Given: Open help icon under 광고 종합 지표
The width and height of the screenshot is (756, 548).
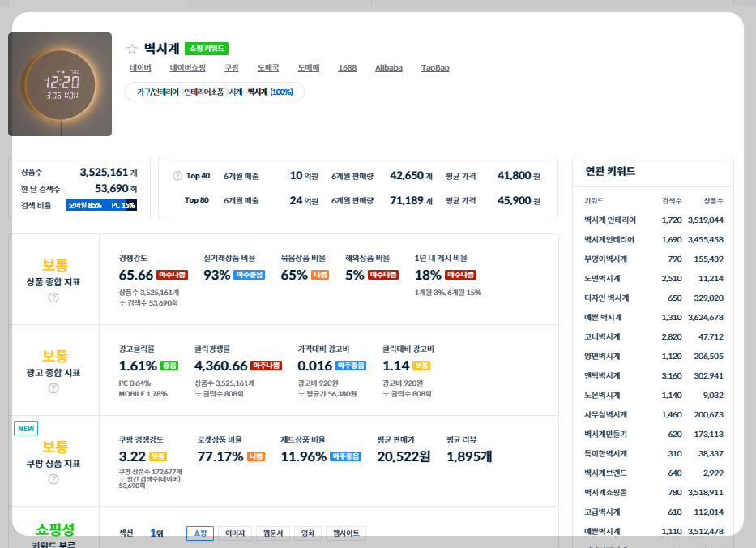Looking at the screenshot, I should pos(53,388).
